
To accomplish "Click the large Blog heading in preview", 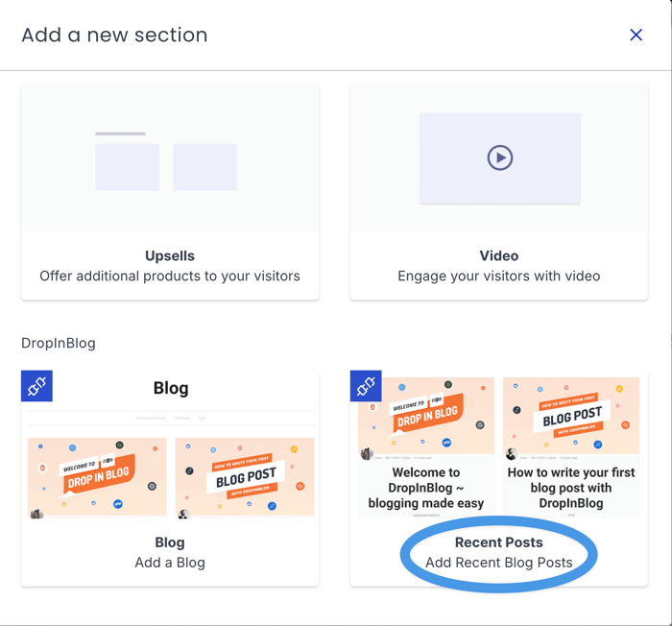I will point(171,388).
